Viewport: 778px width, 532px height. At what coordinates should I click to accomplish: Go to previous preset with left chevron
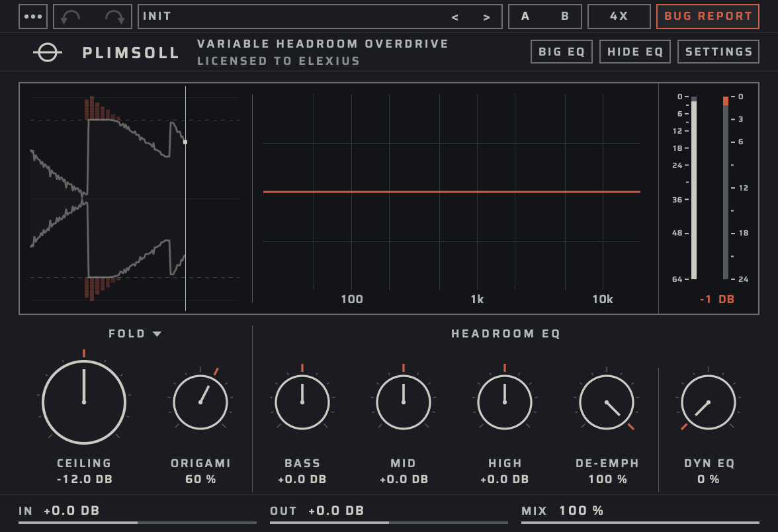pos(455,17)
